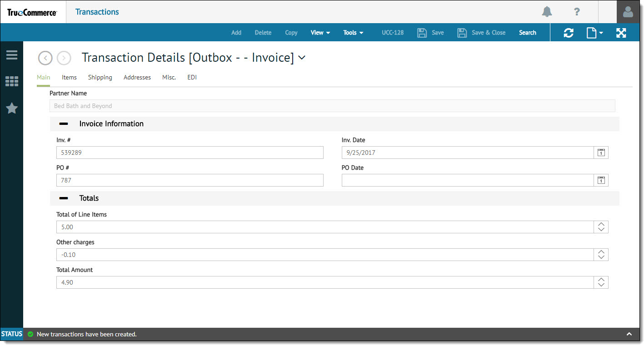
Task: Click the notifications bell icon
Action: pos(547,12)
